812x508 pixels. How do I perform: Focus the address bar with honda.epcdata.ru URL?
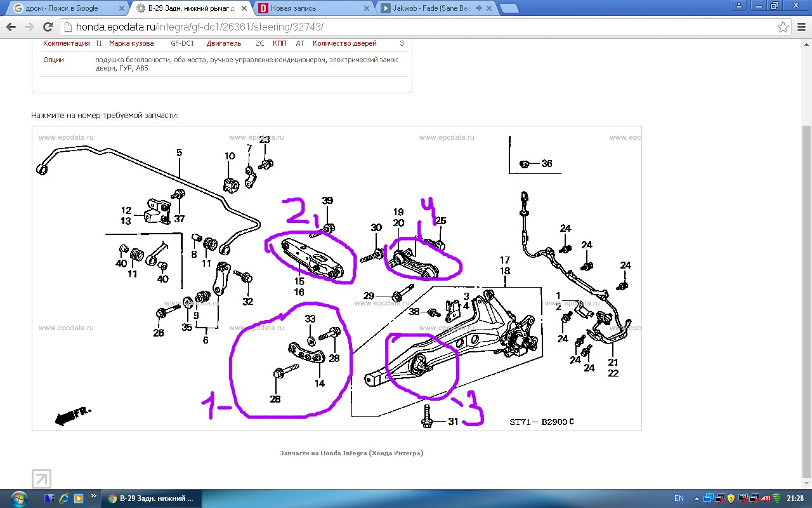click(419, 27)
